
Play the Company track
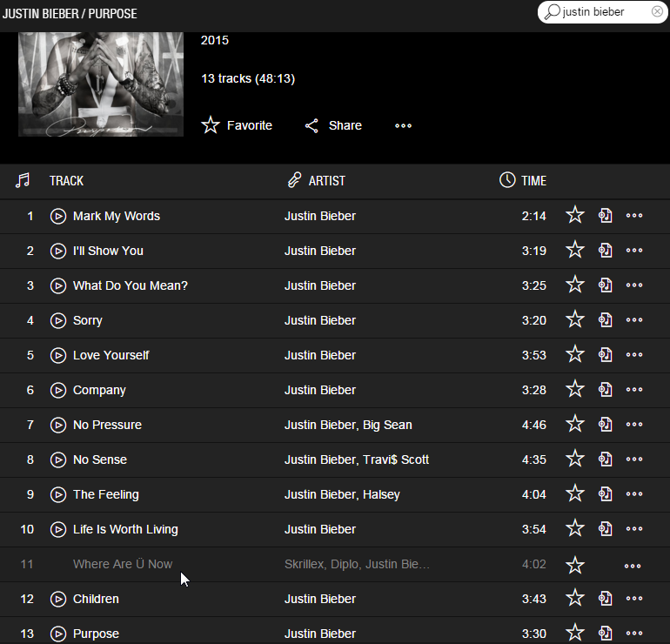pos(58,390)
